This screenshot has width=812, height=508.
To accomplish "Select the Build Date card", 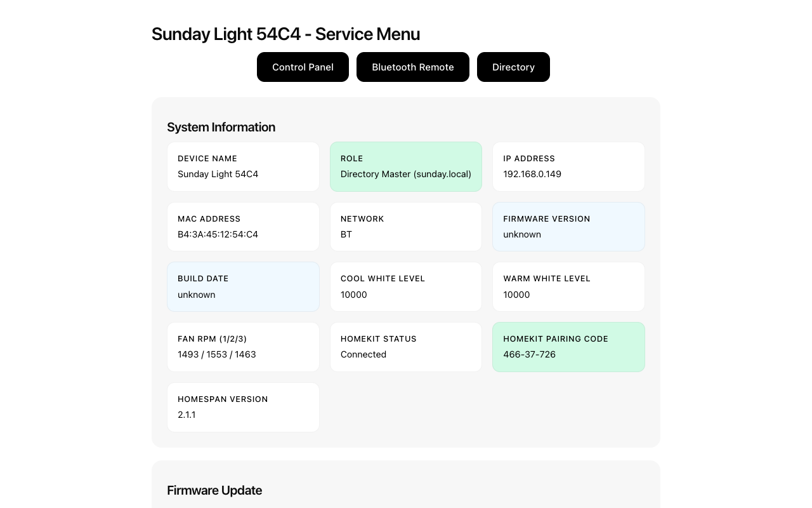I will (243, 286).
